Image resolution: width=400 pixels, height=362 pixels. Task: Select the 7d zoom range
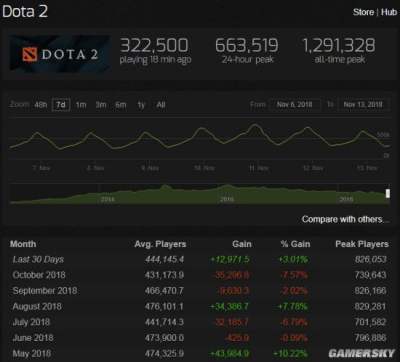click(61, 105)
